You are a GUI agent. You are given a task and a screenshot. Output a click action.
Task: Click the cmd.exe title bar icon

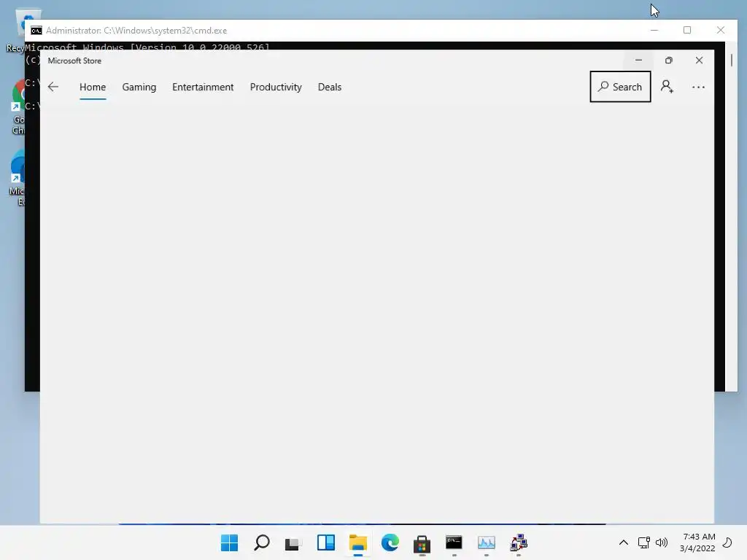pos(36,31)
